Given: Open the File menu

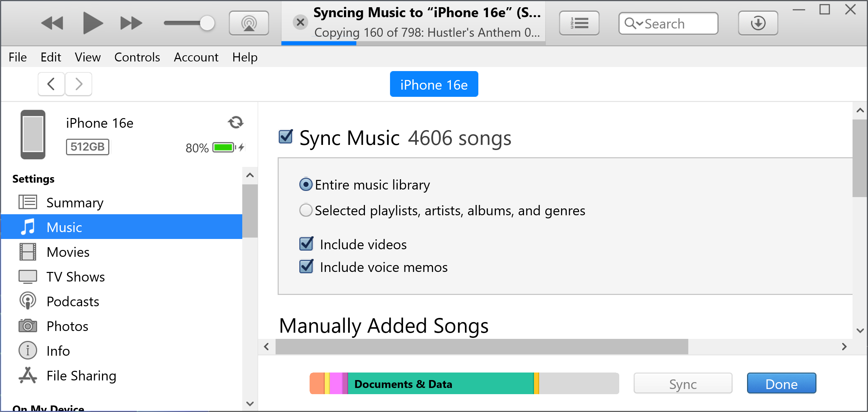Looking at the screenshot, I should (x=18, y=57).
